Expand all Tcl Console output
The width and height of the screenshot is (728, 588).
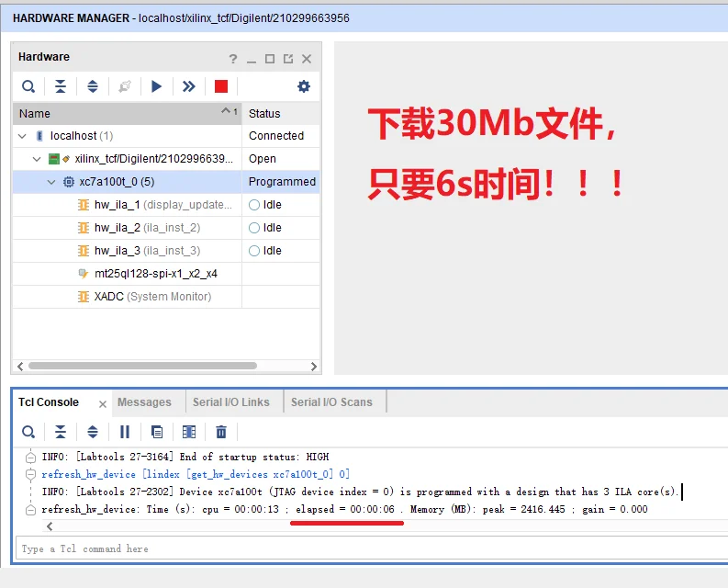coord(93,433)
